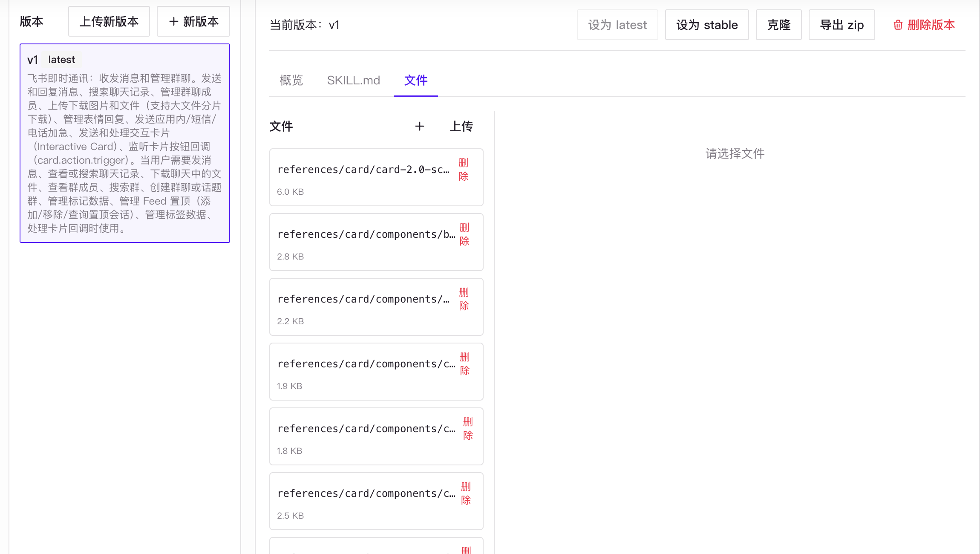Delete this version via the red trash button
This screenshot has width=980, height=554.
[x=924, y=25]
